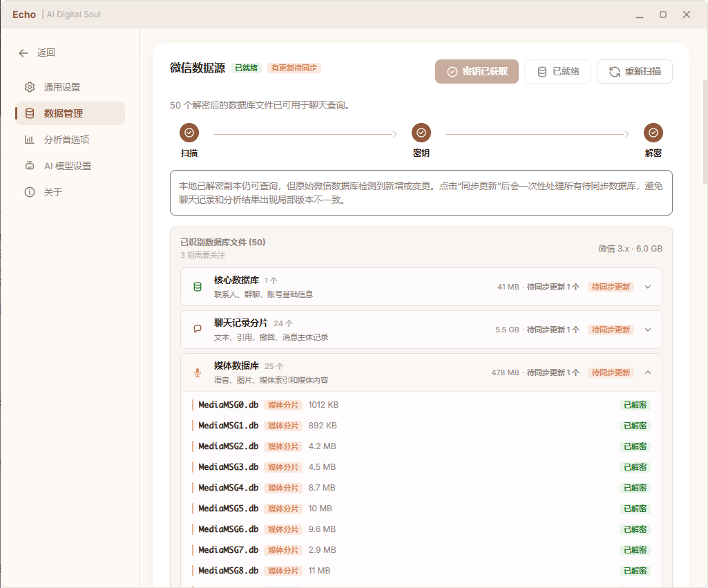
Task: Select file MediaMSG4.db
Action: [x=421, y=488]
